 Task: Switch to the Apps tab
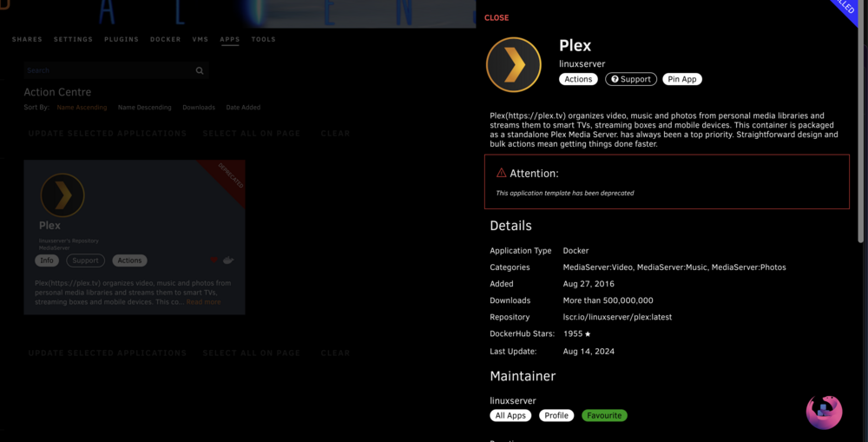[x=230, y=39]
